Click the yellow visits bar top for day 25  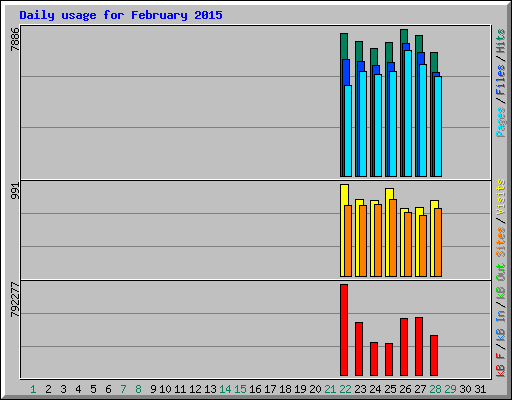389,193
